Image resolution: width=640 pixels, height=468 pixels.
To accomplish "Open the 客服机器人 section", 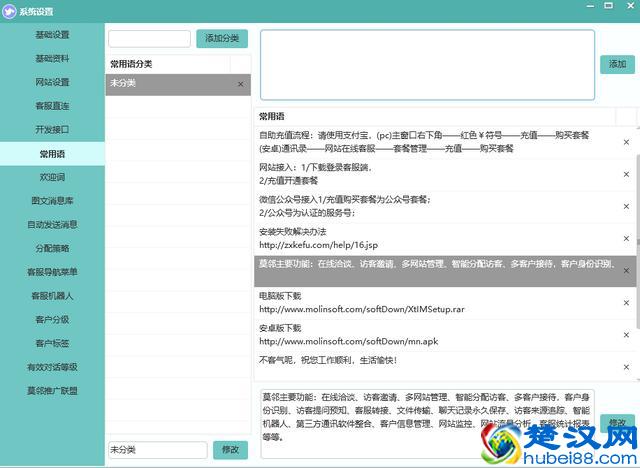I will pos(52,296).
